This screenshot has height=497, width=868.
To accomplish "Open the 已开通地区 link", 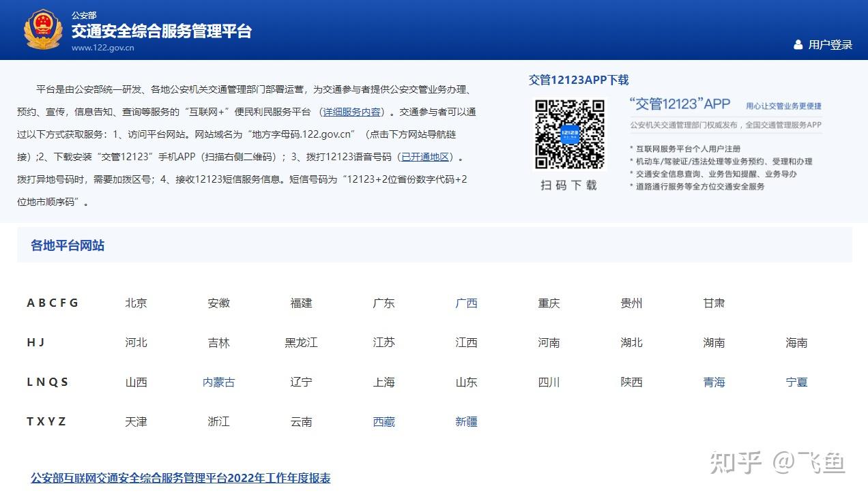I will [426, 157].
